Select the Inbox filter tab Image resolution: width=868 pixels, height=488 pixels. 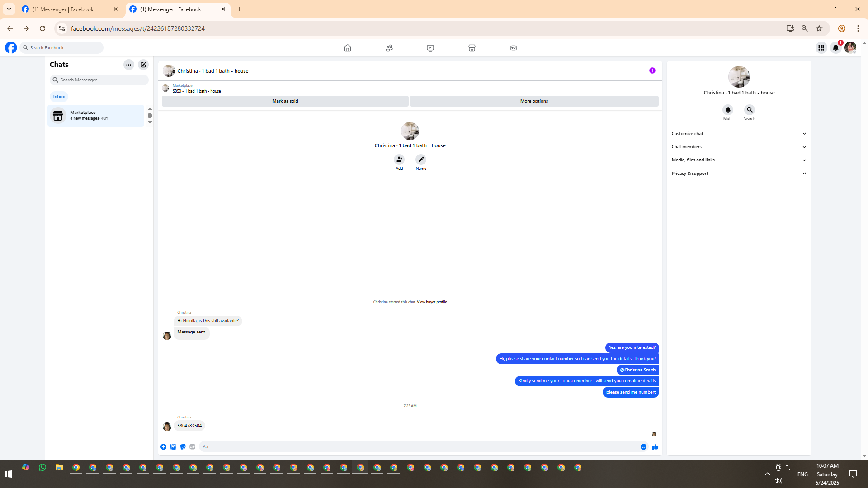click(x=59, y=97)
